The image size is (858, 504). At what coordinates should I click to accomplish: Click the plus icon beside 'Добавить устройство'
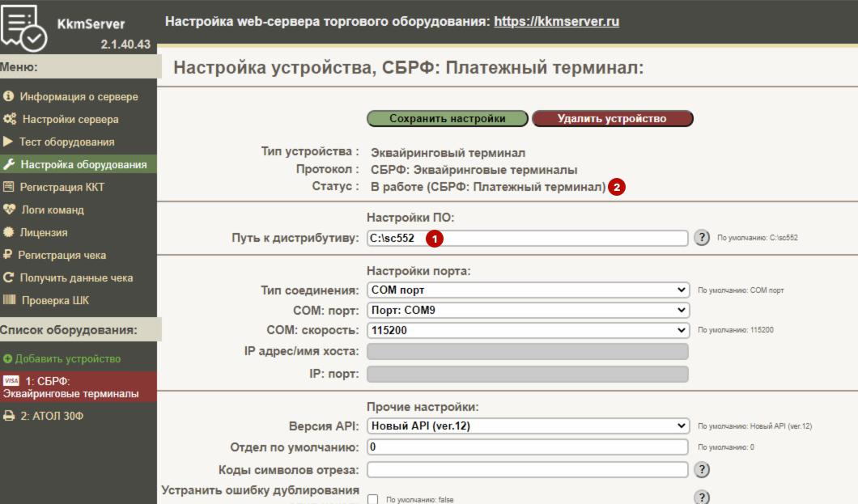(7, 359)
